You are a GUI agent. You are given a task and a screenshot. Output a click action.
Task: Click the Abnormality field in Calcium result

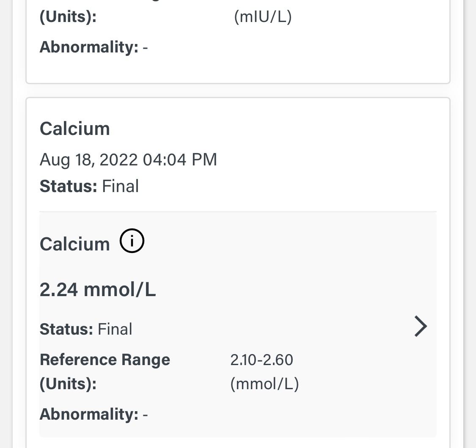[x=94, y=414]
